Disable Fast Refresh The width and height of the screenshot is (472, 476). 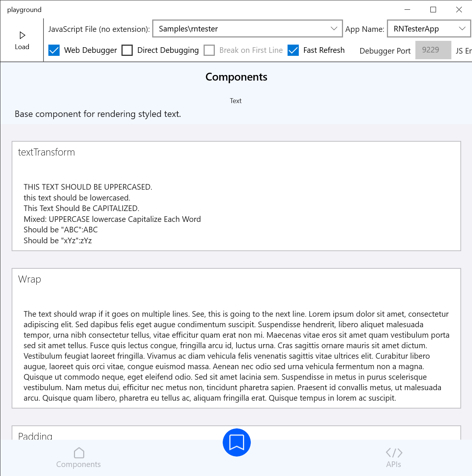(x=293, y=50)
